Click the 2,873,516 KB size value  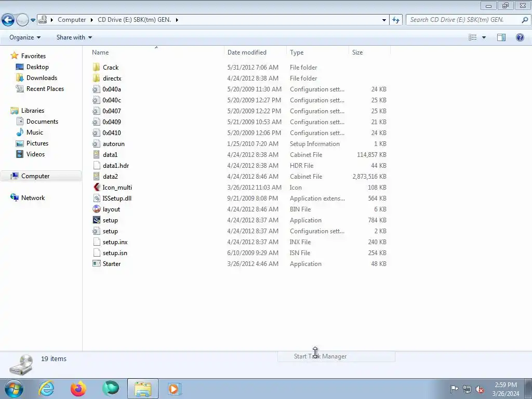click(369, 177)
